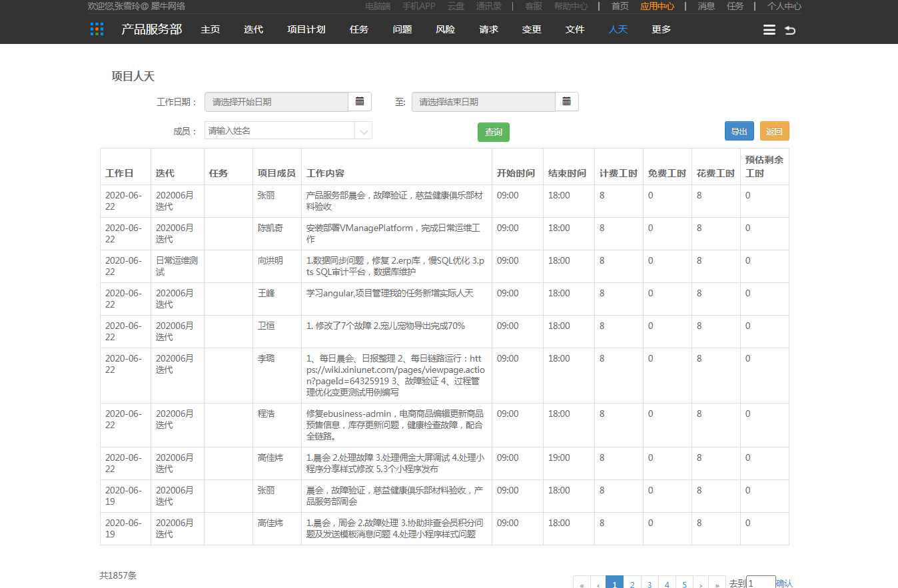Click member name 卫恒 in the table
The height and width of the screenshot is (588, 898).
[266, 326]
